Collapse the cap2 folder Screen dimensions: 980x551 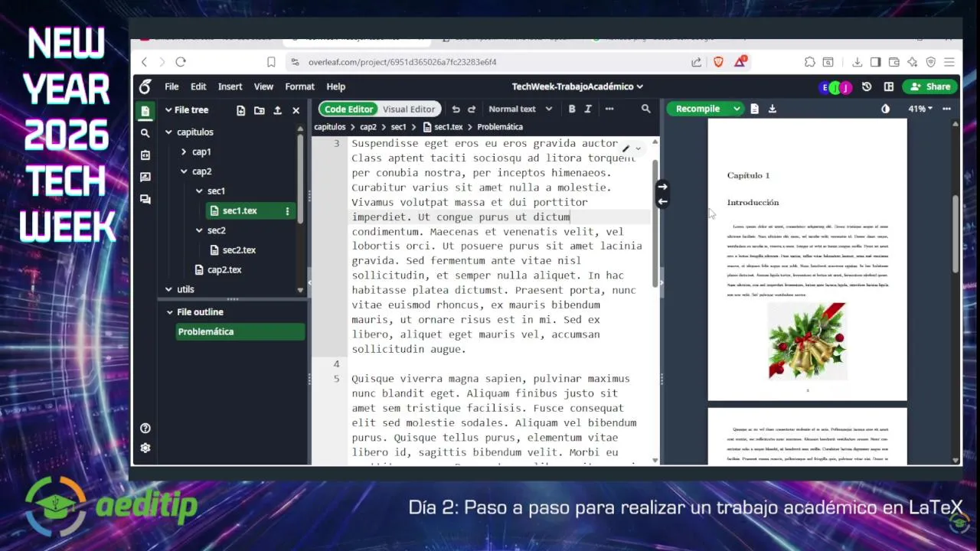(x=184, y=172)
